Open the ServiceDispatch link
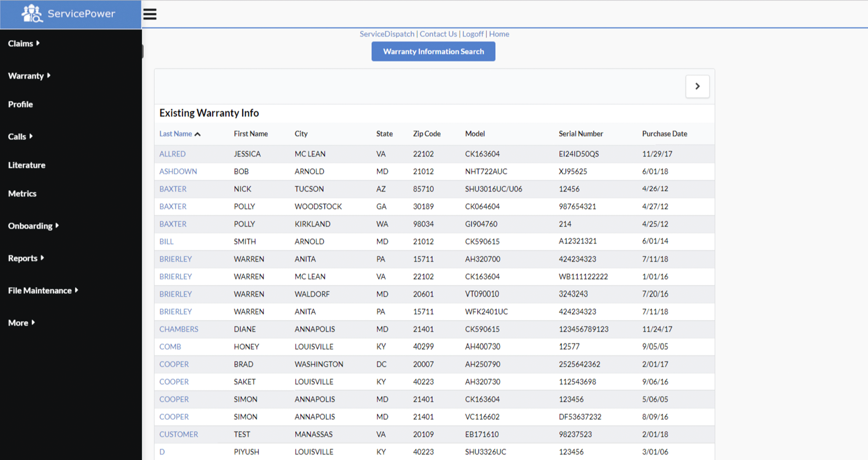 pos(387,34)
